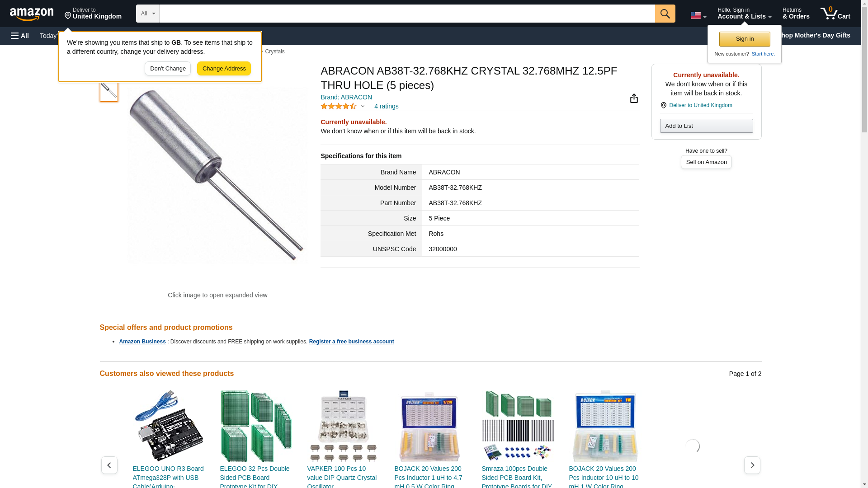Viewport: 868px width, 488px height.
Task: Select the crystal product thumbnail
Action: 109,91
